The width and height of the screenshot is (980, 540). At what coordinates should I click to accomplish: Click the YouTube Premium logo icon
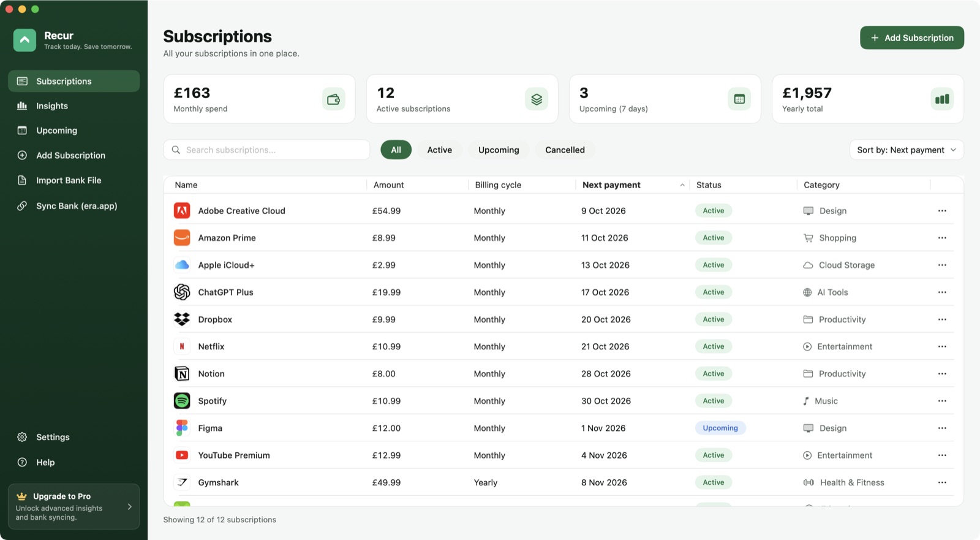(182, 455)
